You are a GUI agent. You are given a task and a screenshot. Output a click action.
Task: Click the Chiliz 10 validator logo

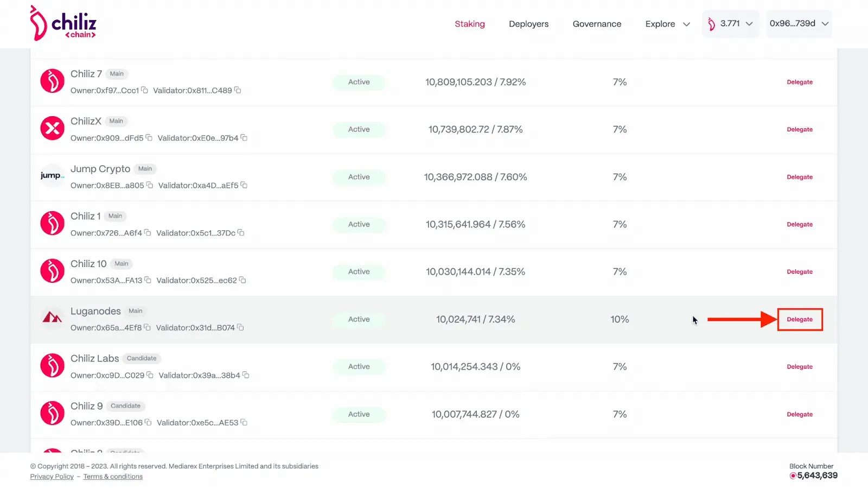coord(53,271)
